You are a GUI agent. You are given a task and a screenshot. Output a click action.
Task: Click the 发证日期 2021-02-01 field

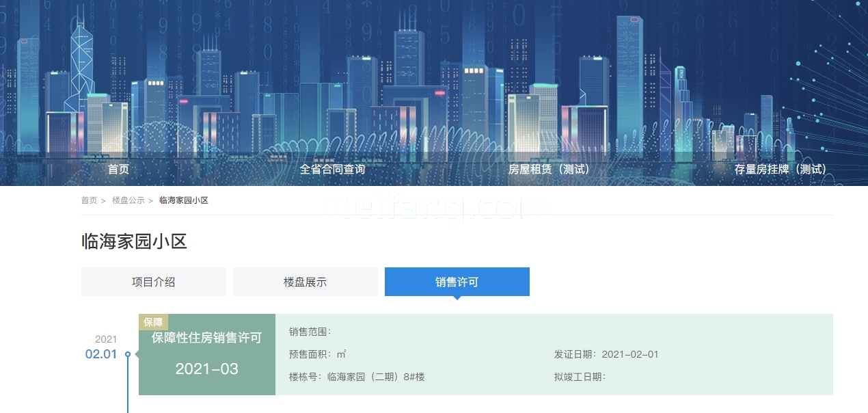tap(606, 354)
